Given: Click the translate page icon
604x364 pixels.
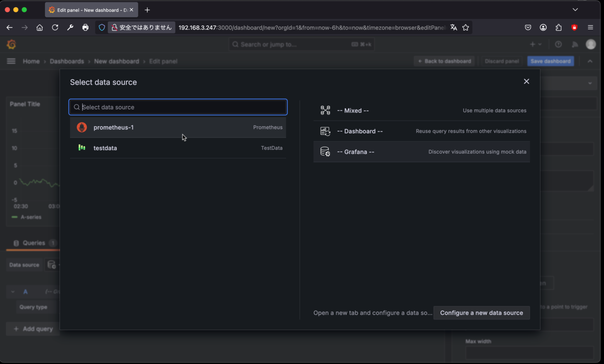Looking at the screenshot, I should [454, 28].
